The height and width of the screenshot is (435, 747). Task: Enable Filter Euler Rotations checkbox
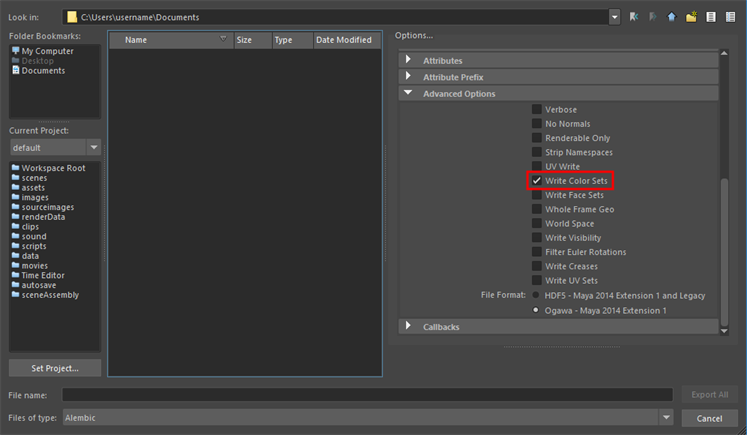coord(536,252)
